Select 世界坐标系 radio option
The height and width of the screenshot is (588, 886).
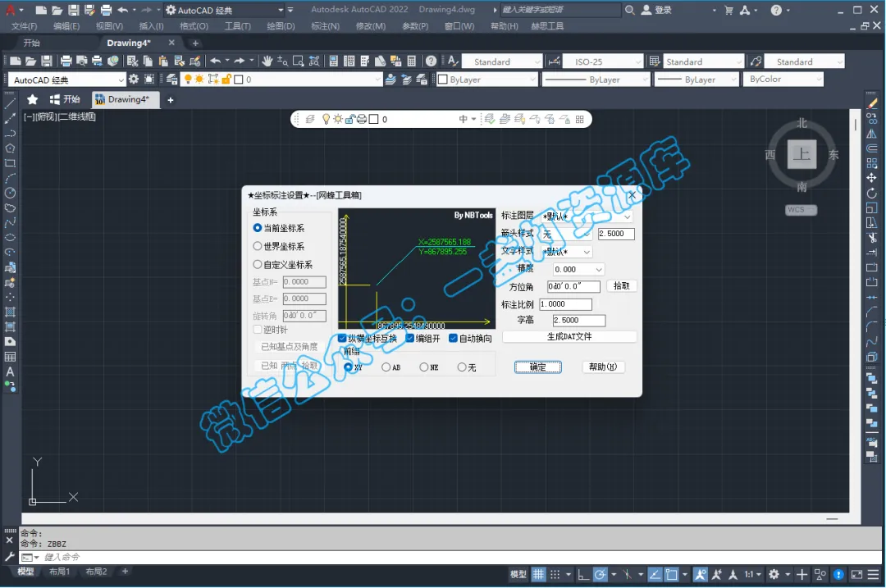279,246
